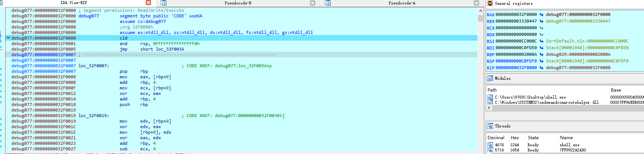Select the ondemandconnroutehelper.dll module icon
The height and width of the screenshot is (154, 644).
490,102
